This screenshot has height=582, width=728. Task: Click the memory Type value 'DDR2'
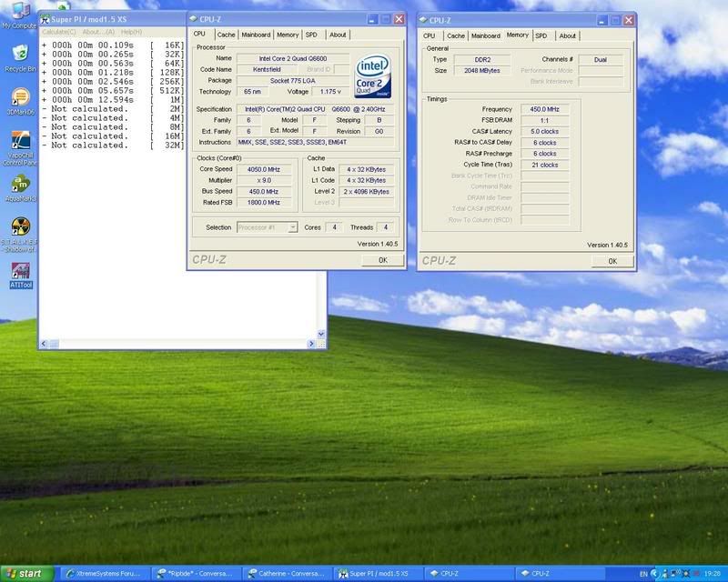click(x=482, y=59)
